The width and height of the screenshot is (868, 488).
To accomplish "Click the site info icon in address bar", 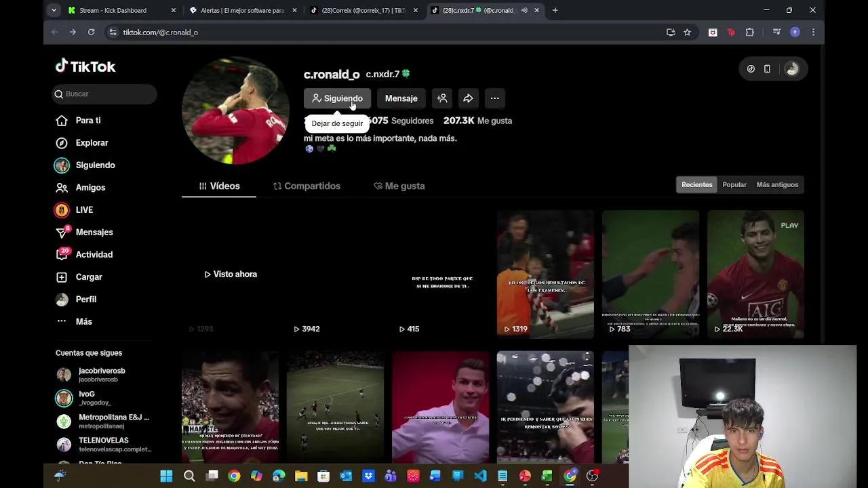I will coord(113,33).
